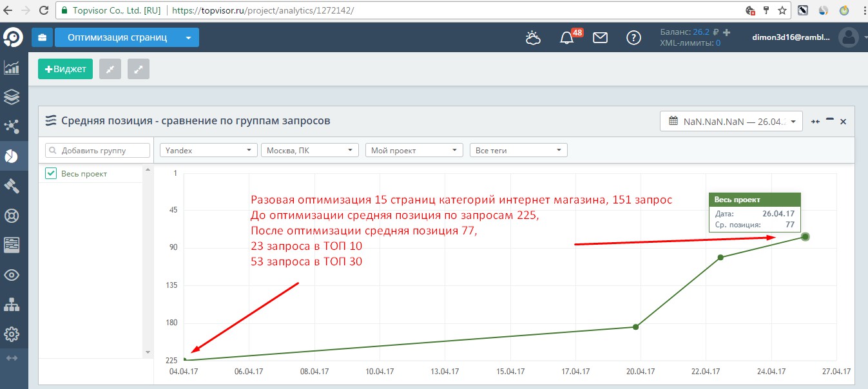Image resolution: width=868 pixels, height=389 pixels.
Task: Open the eye monitoring sidebar icon
Action: click(x=12, y=275)
